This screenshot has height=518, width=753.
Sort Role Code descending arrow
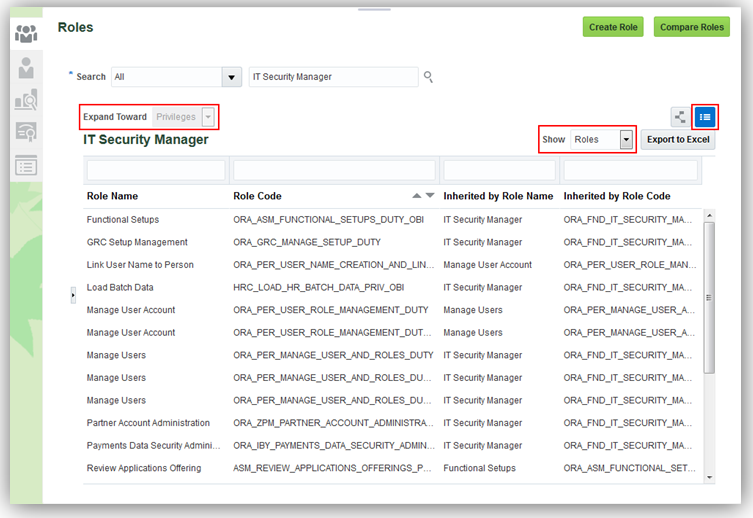click(430, 196)
